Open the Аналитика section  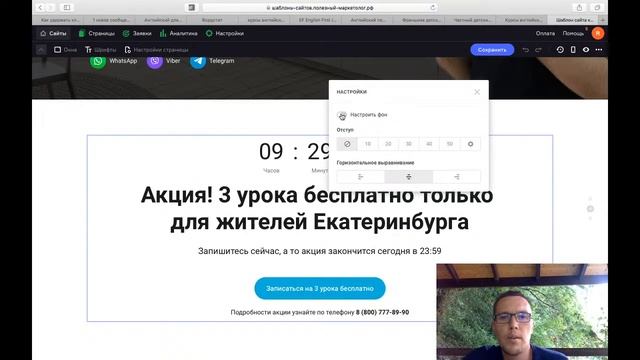click(x=179, y=33)
